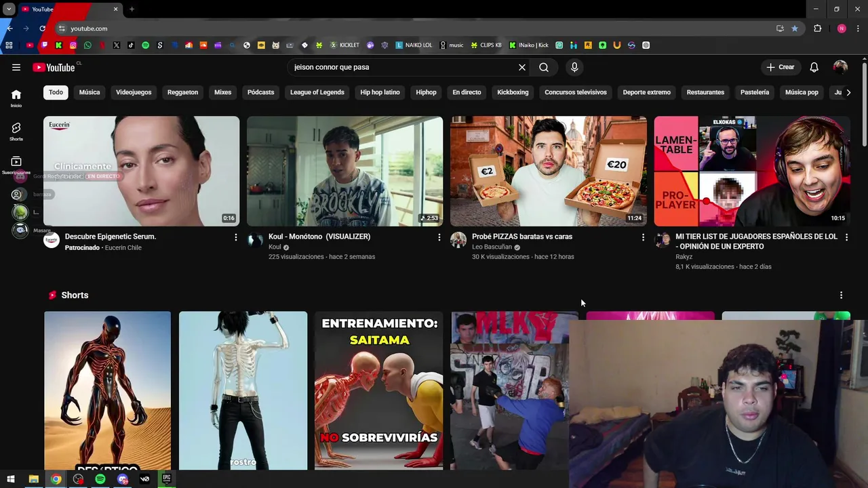Open the ENTRENAMIENTO: SAITAMA short
This screenshot has width=868, height=488.
tap(379, 390)
